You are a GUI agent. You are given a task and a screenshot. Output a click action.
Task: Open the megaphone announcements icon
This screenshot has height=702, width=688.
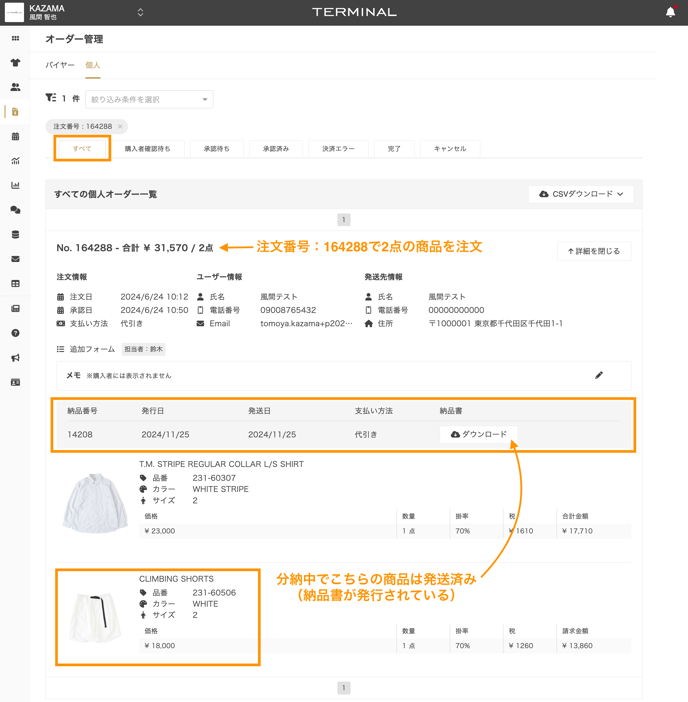15,358
